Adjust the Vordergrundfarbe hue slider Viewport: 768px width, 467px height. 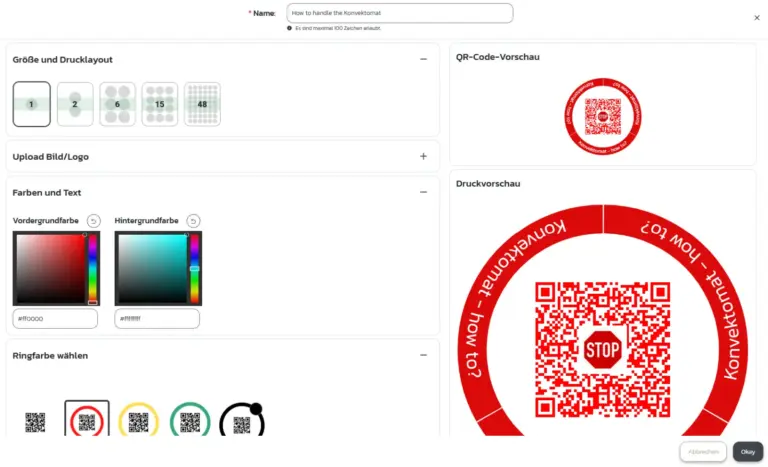[x=93, y=268]
